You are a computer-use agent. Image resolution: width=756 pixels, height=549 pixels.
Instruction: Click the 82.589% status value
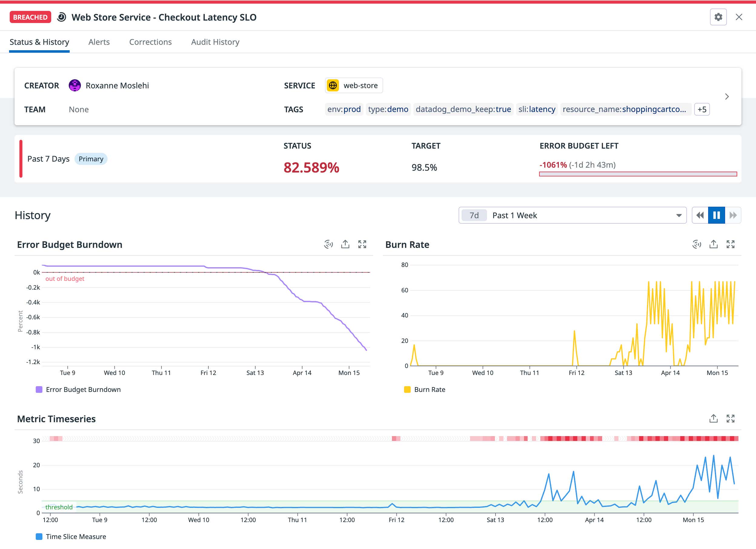pos(311,168)
